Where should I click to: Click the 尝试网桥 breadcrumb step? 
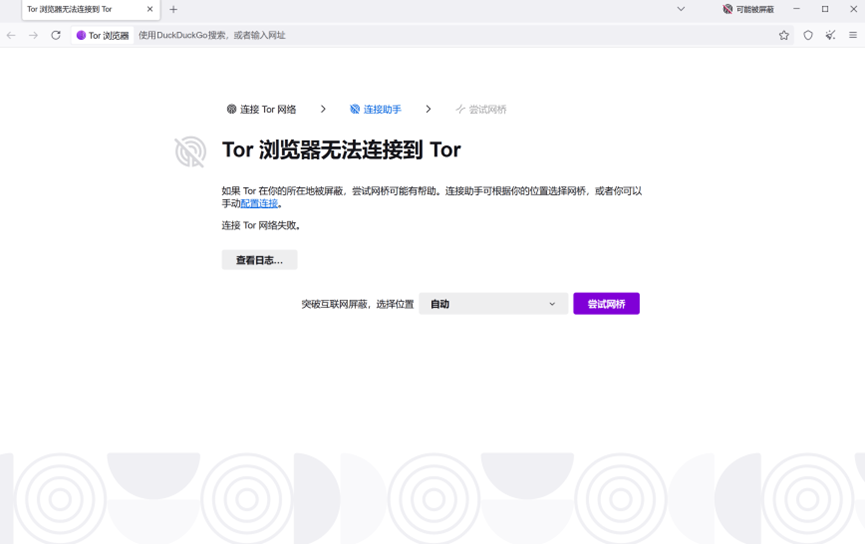[481, 109]
